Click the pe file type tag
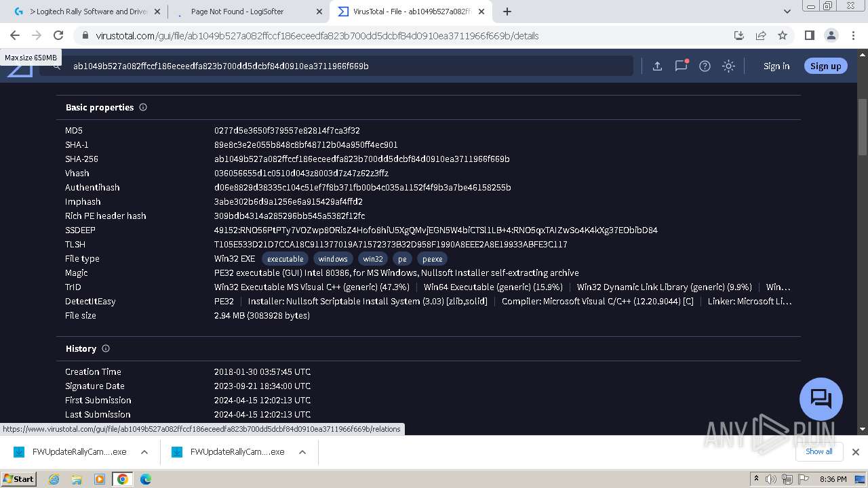 [402, 259]
